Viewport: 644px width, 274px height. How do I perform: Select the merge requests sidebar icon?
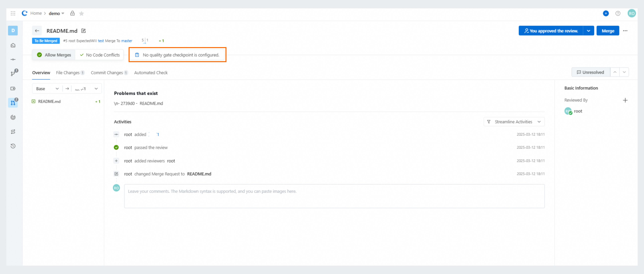click(x=13, y=103)
